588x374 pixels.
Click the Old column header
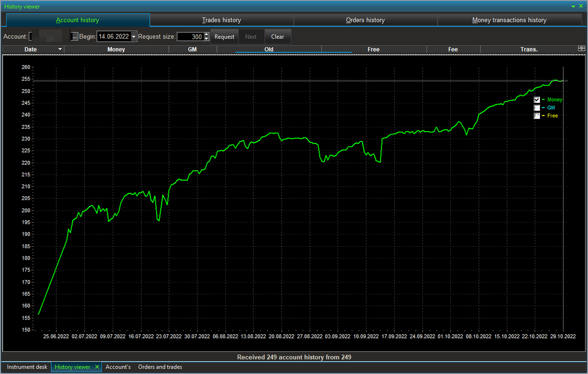(x=269, y=49)
